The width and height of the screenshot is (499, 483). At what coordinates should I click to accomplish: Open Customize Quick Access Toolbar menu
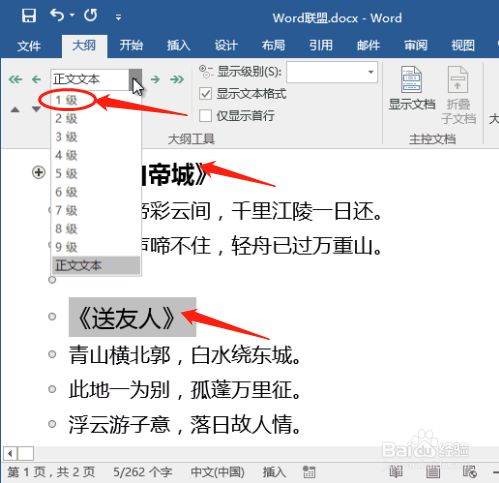coord(118,17)
